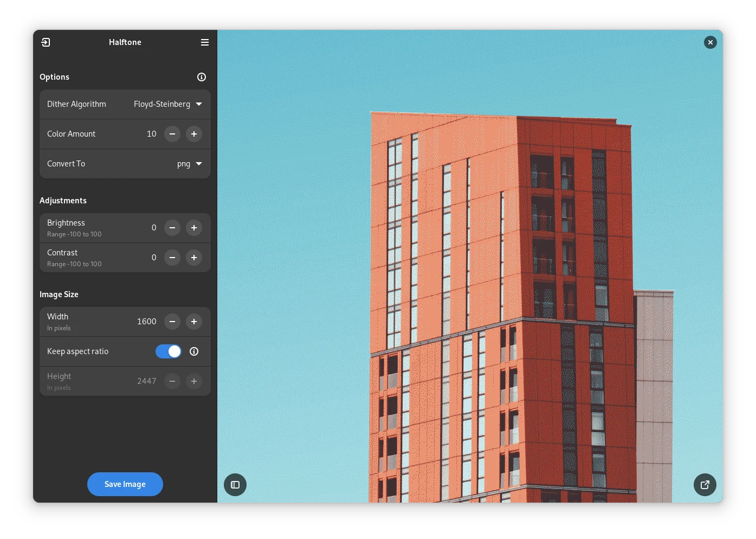Viewport: 756px width, 539px height.
Task: Expand the Dither Algorithm dropdown
Action: click(168, 104)
